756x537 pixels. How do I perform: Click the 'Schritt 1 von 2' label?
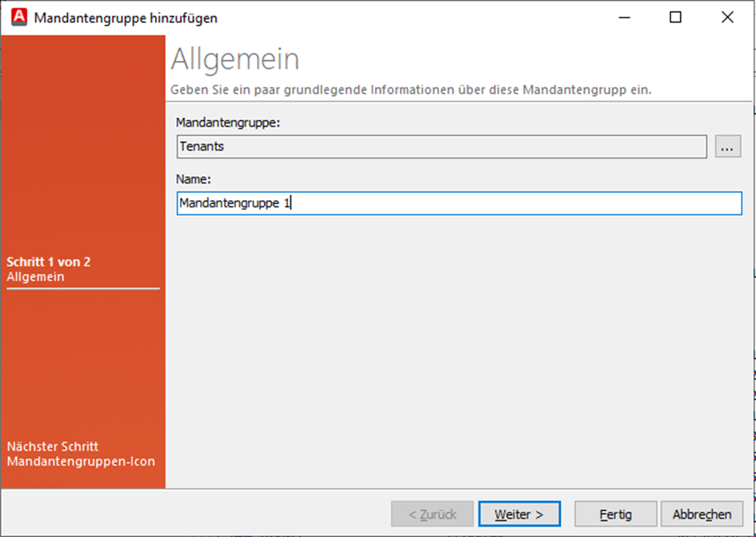tap(48, 262)
